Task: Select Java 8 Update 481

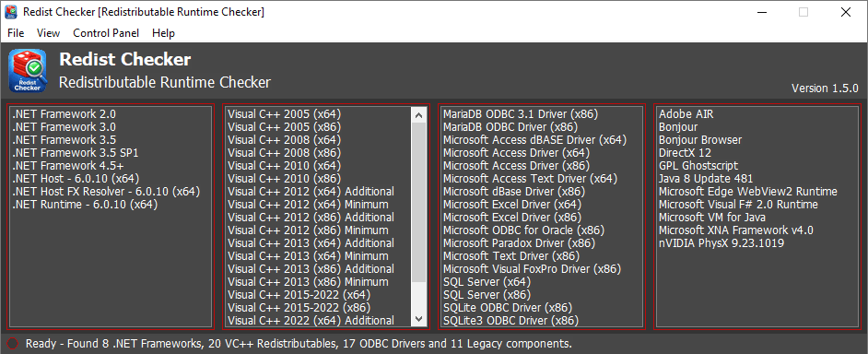Action: [706, 179]
